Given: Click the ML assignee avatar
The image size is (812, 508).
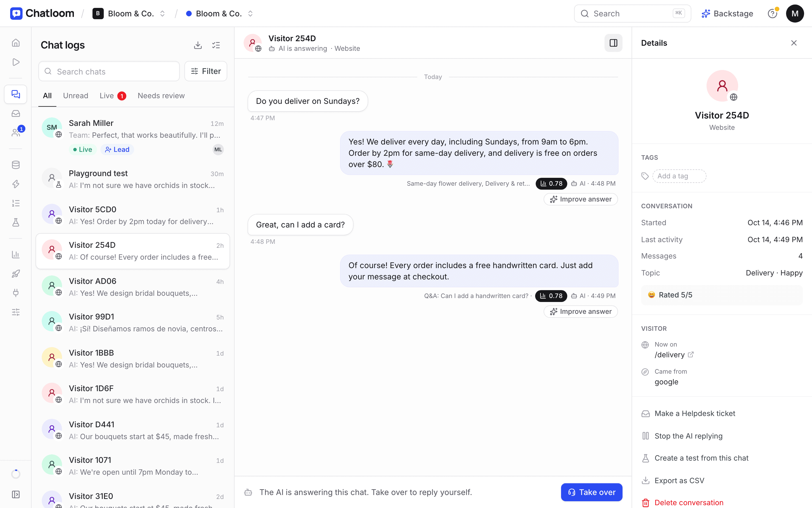Looking at the screenshot, I should (218, 150).
